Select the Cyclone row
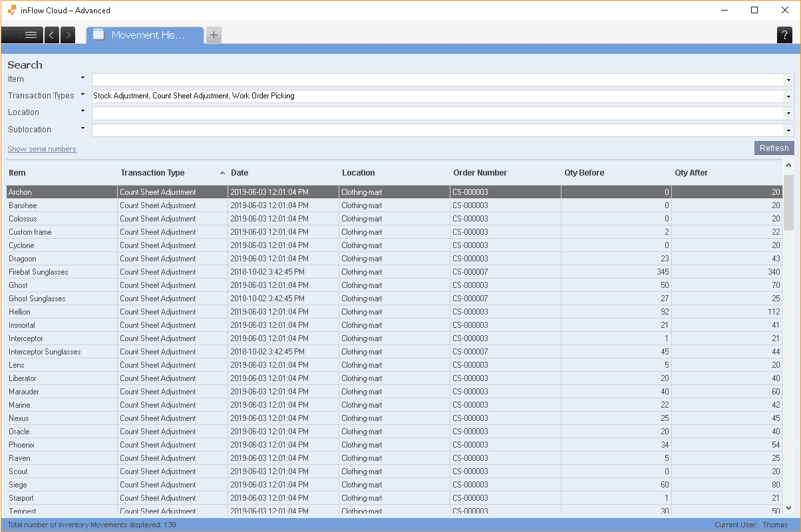This screenshot has width=801, height=532. 395,245
